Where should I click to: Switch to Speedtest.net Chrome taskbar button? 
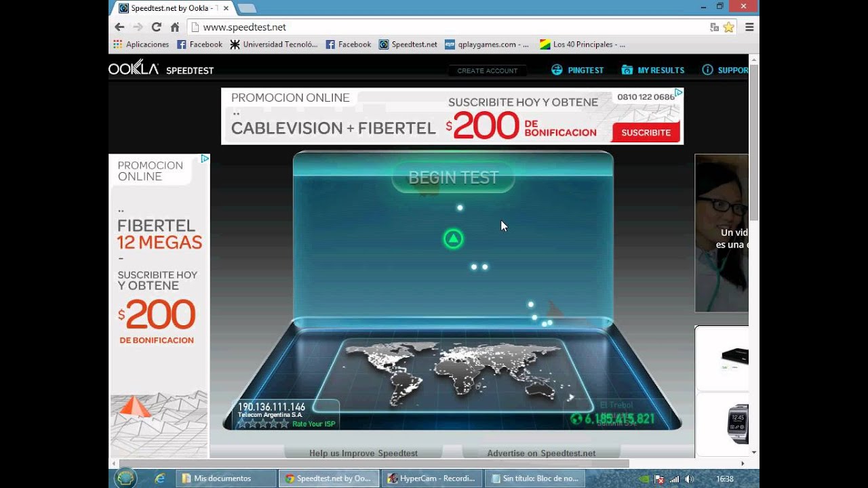click(329, 479)
